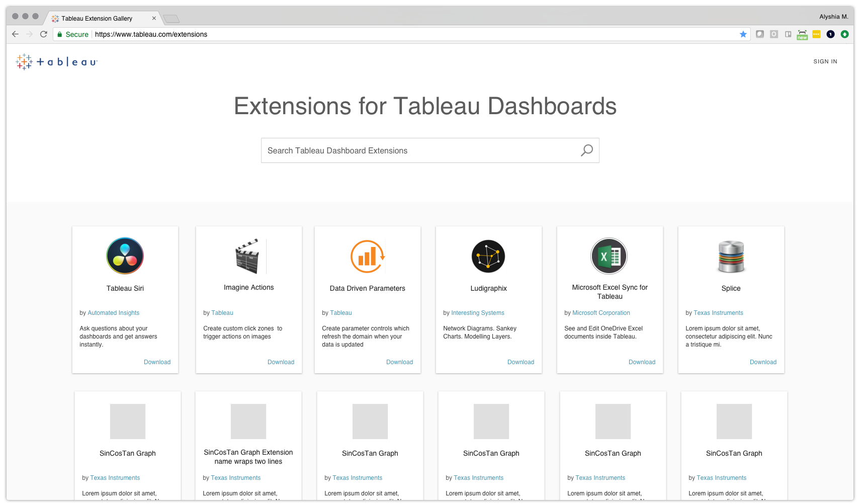Click the Splice card title

pyautogui.click(x=731, y=288)
